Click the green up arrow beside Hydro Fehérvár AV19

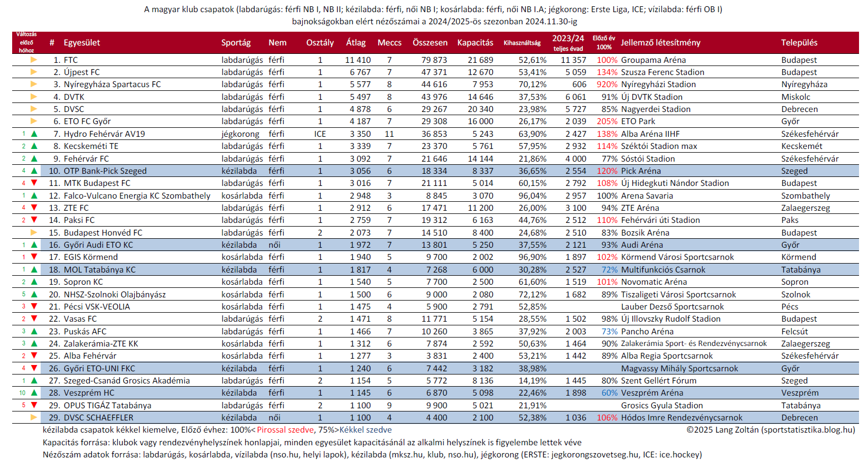(x=34, y=134)
